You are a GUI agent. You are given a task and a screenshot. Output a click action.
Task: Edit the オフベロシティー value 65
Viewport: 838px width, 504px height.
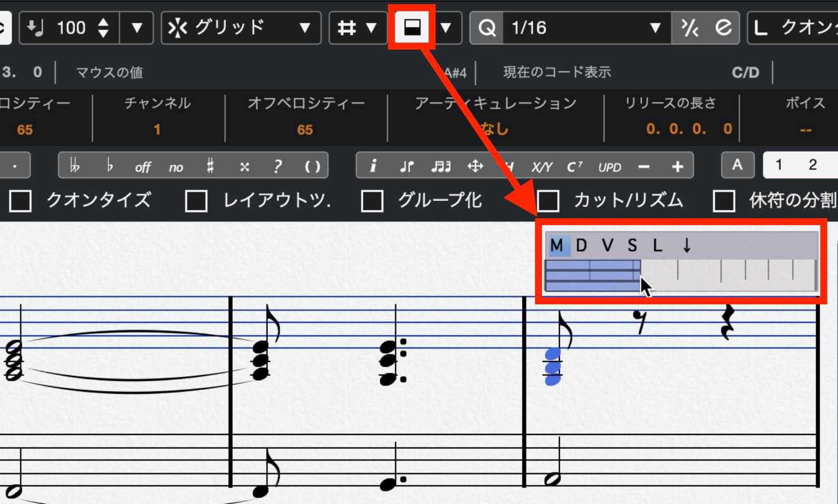[x=305, y=130]
